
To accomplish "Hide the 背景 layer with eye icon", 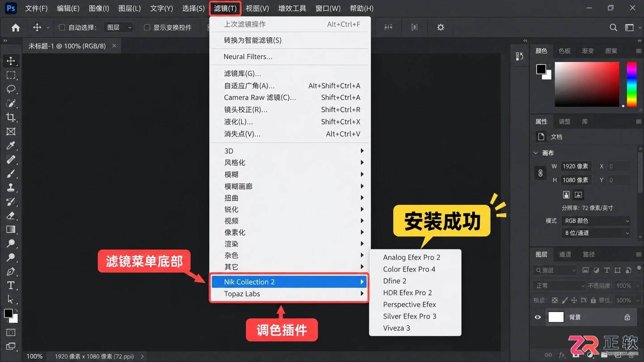I will (x=538, y=317).
